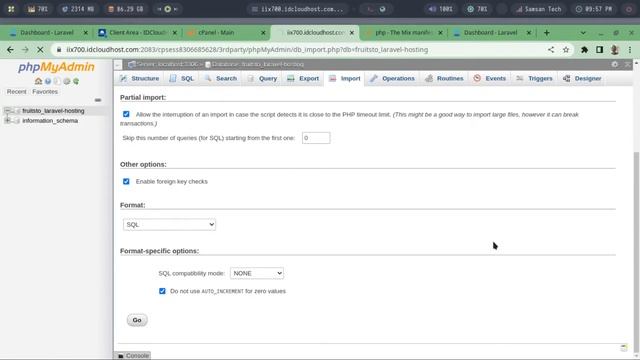Open the Format SQL dropdown

169,224
